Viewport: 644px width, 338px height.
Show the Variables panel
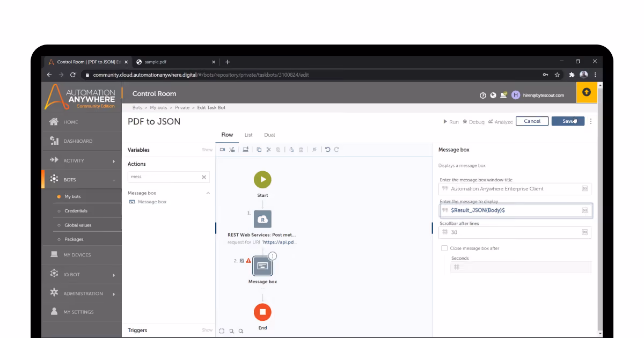207,150
